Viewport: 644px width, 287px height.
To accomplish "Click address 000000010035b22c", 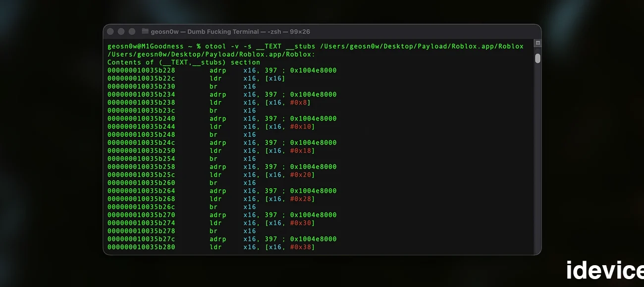I will (141, 78).
